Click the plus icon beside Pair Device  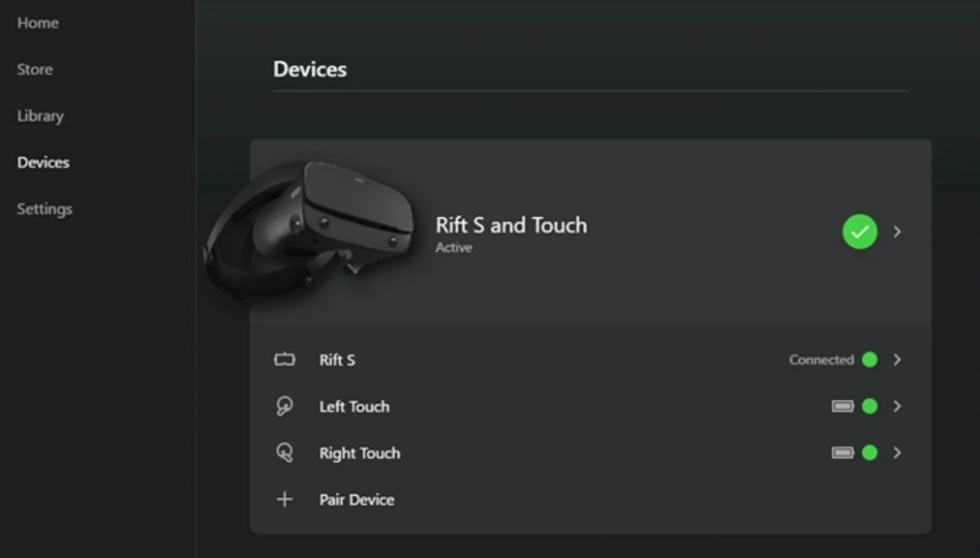[284, 500]
